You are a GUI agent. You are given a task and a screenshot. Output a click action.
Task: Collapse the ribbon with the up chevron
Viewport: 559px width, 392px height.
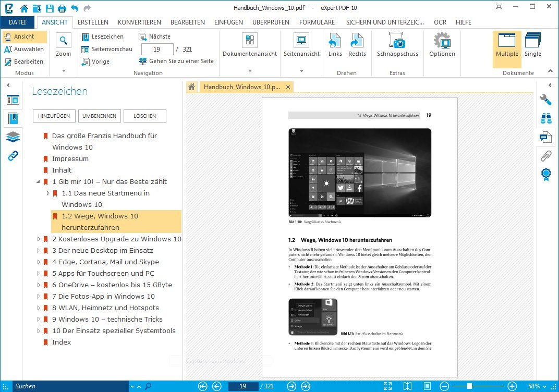[551, 71]
